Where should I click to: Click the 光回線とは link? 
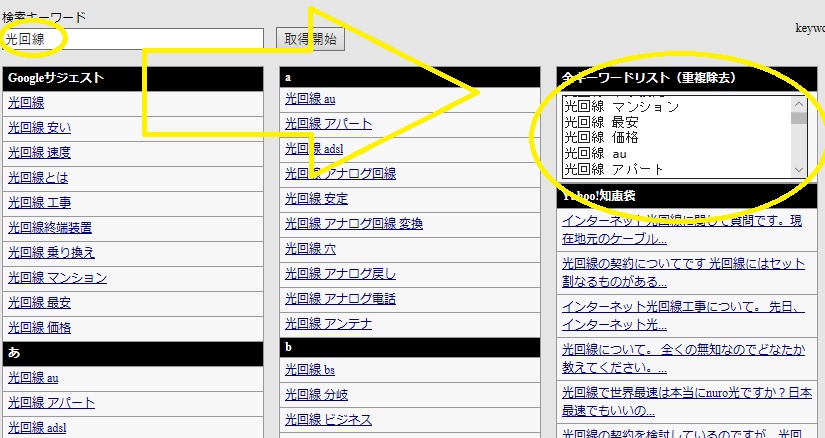coord(39,178)
